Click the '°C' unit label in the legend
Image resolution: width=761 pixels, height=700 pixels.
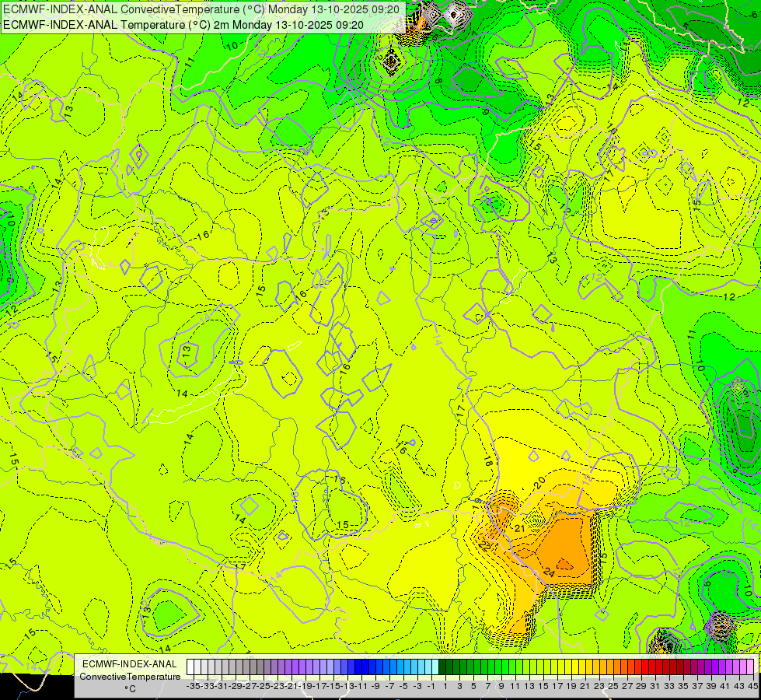[x=130, y=689]
